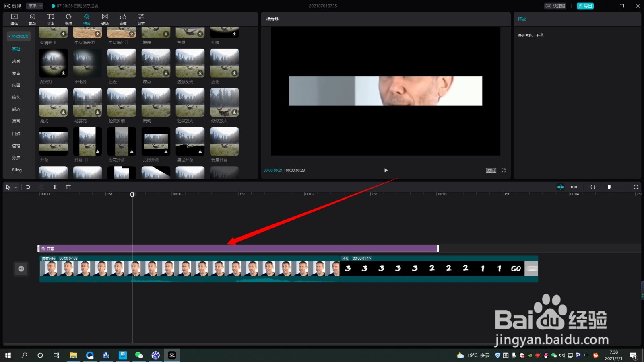
Task: Download the 柔光 soft light effect
Action: (63, 112)
